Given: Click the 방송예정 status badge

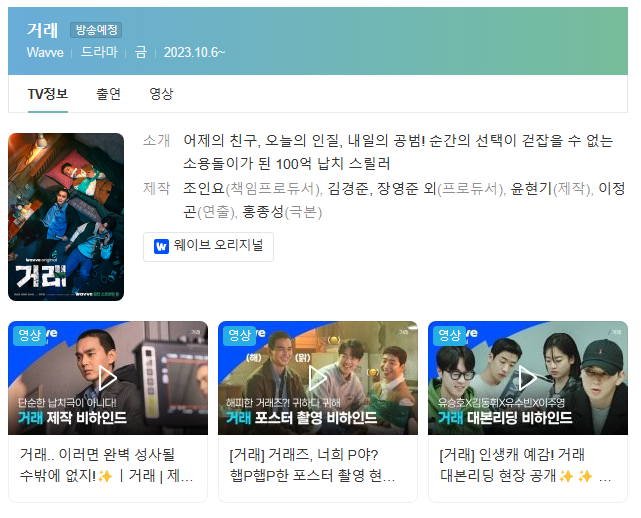Looking at the screenshot, I should click(96, 30).
